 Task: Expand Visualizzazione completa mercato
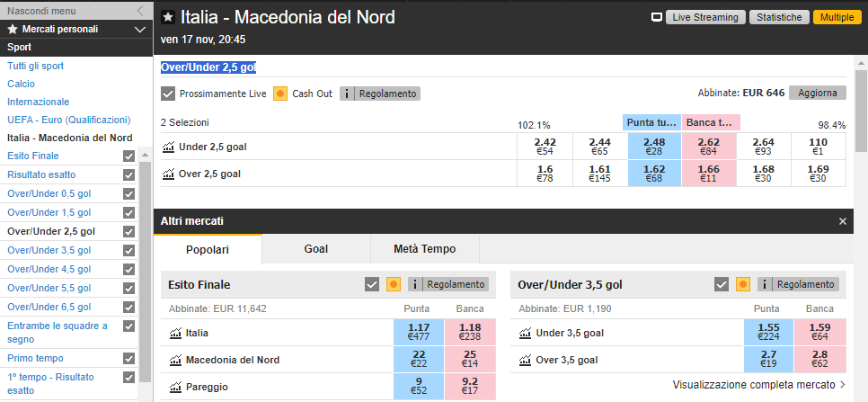[759, 384]
